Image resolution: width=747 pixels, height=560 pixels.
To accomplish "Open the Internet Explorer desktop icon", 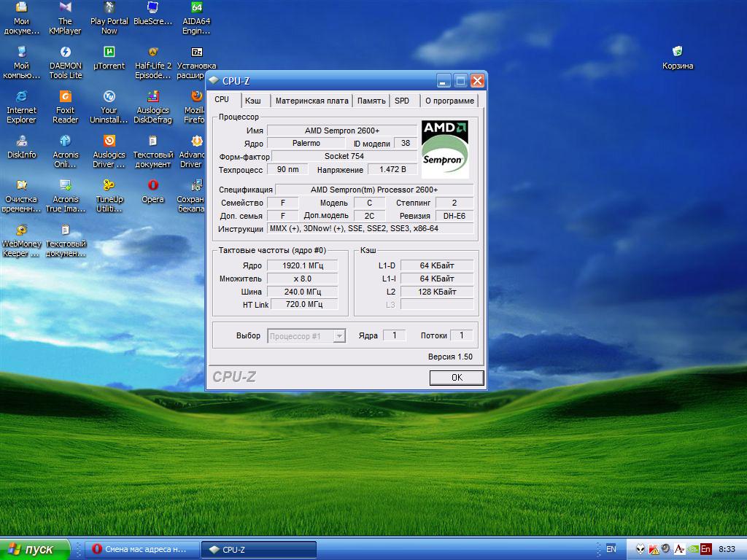I will [x=21, y=97].
